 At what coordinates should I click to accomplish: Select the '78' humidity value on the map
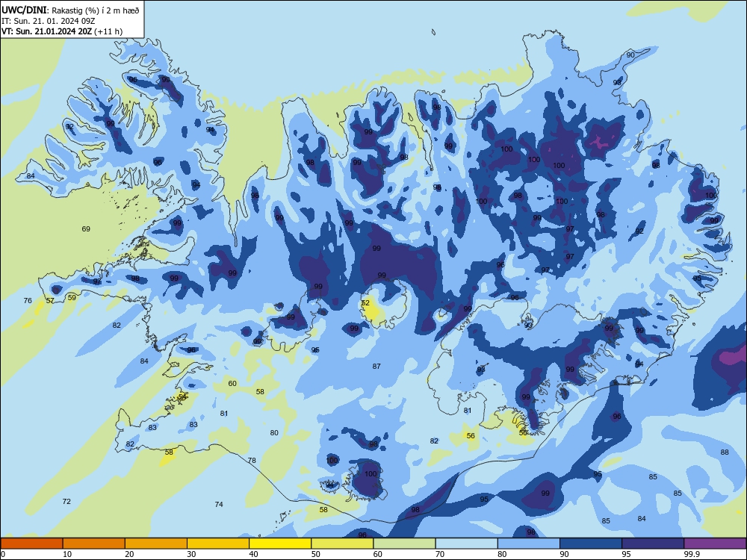pyautogui.click(x=252, y=461)
